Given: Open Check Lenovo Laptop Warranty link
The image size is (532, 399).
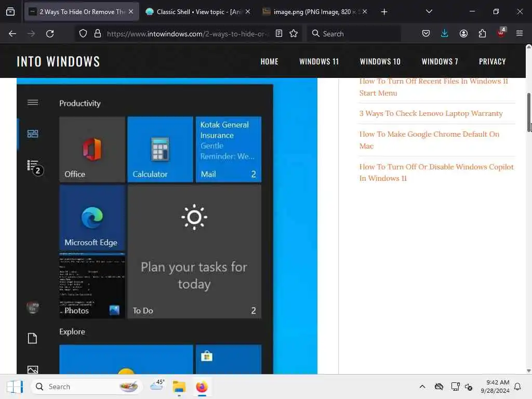Looking at the screenshot, I should point(431,113).
